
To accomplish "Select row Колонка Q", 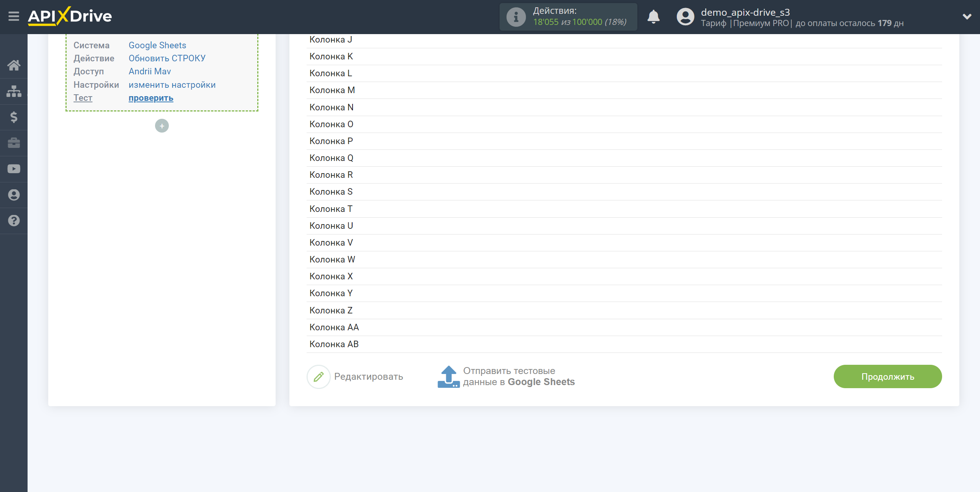I will pyautogui.click(x=624, y=158).
